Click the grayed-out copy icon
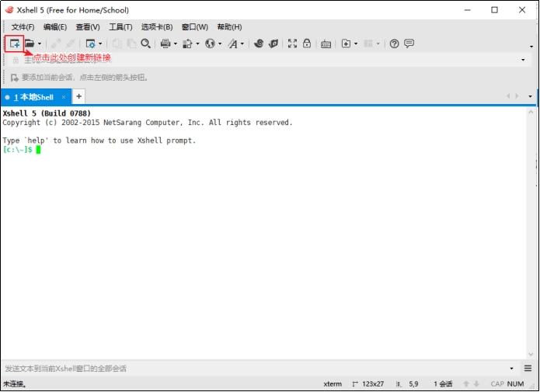The height and width of the screenshot is (392, 540). click(117, 43)
